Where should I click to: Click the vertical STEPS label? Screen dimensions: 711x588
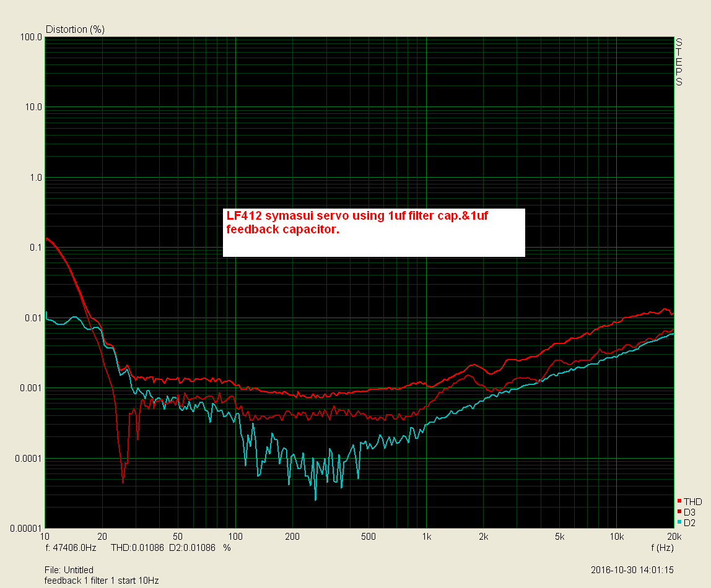(679, 62)
